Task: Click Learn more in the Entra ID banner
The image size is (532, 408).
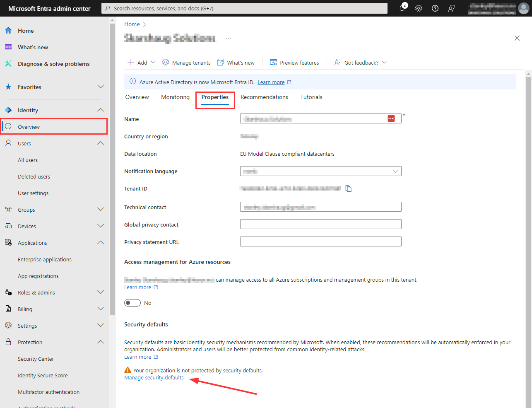Action: [x=271, y=82]
